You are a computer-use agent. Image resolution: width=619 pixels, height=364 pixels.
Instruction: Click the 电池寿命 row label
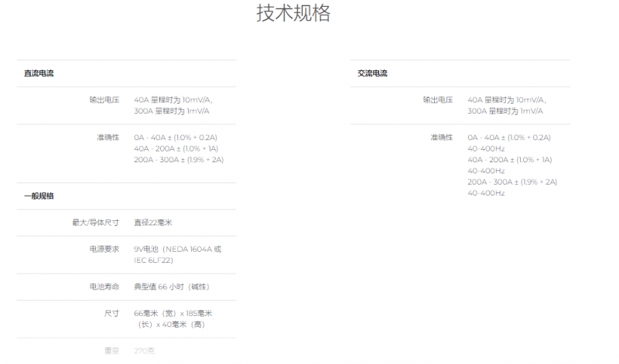click(104, 287)
